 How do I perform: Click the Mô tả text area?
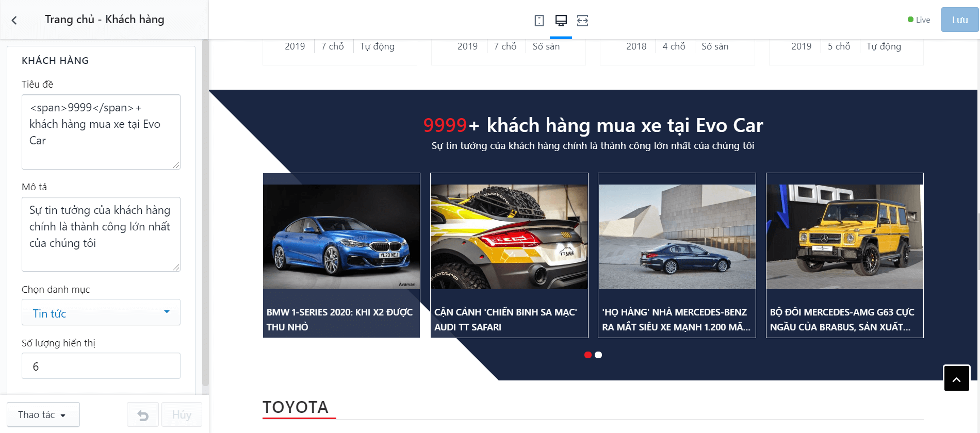click(x=101, y=235)
